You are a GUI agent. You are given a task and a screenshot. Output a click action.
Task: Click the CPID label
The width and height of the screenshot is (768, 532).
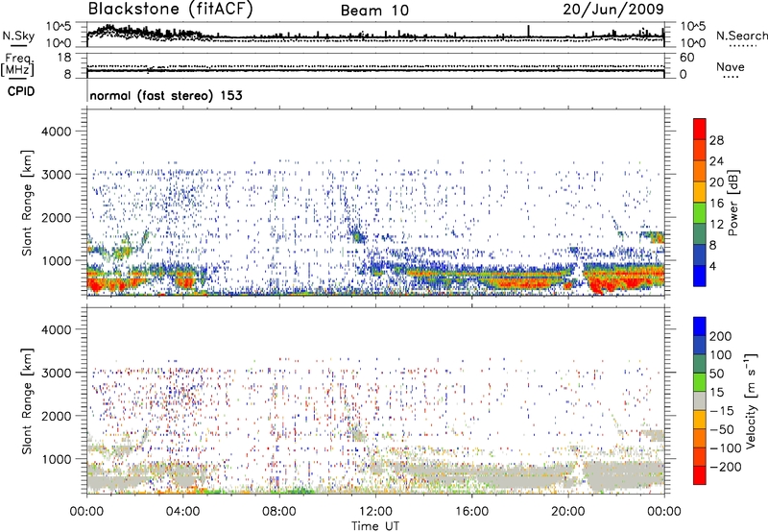pyautogui.click(x=21, y=91)
